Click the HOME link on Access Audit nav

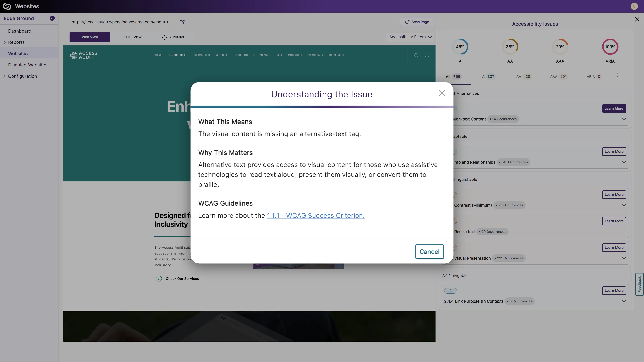[158, 55]
